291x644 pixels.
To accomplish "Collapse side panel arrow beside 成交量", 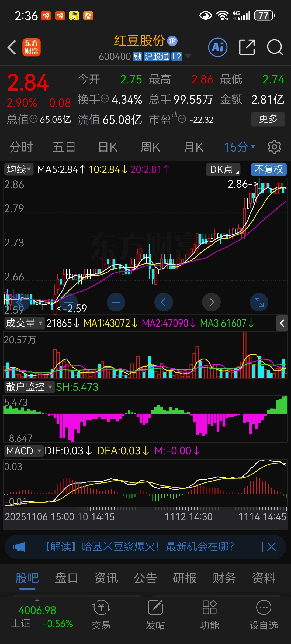I will click(282, 323).
